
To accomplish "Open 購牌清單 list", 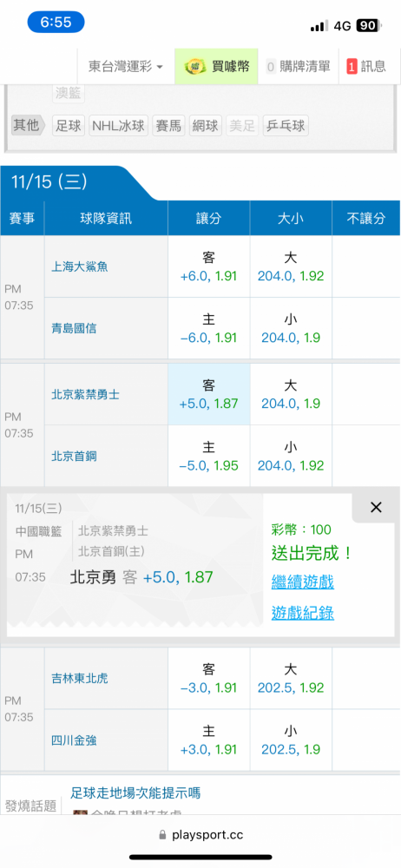I will click(298, 67).
